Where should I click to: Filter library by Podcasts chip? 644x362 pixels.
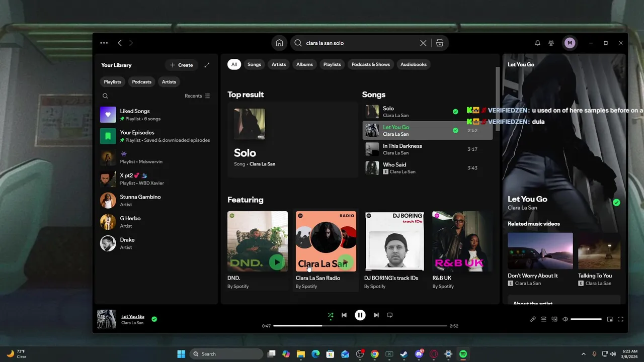[x=141, y=81]
